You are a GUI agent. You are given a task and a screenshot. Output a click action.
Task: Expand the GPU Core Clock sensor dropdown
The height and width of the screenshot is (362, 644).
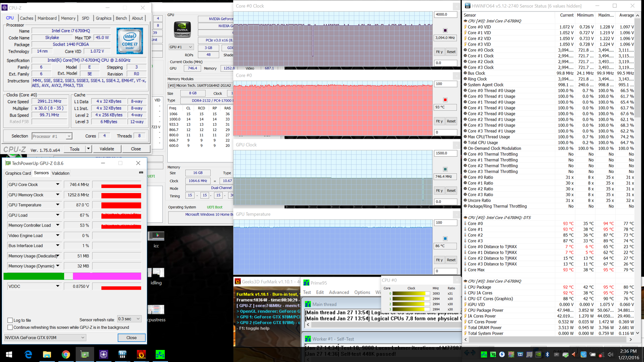click(58, 185)
